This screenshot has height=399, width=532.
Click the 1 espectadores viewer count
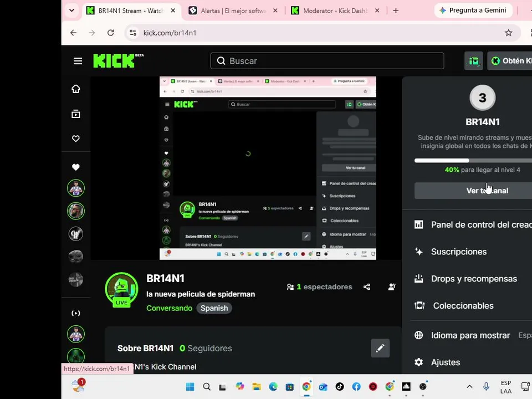320,287
